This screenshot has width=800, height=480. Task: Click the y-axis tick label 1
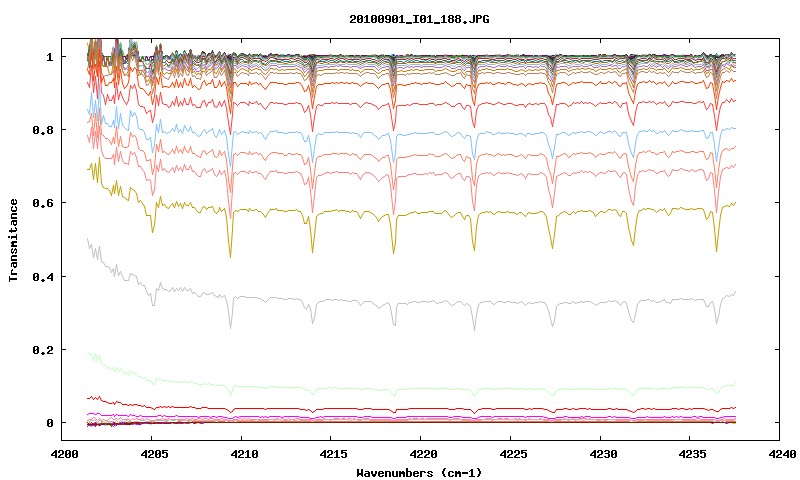(x=49, y=57)
